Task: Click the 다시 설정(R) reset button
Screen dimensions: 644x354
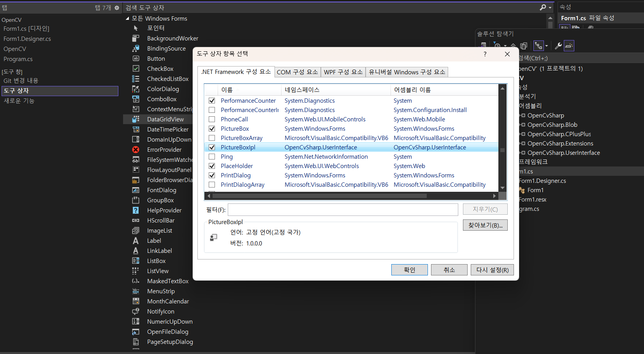Action: point(493,270)
